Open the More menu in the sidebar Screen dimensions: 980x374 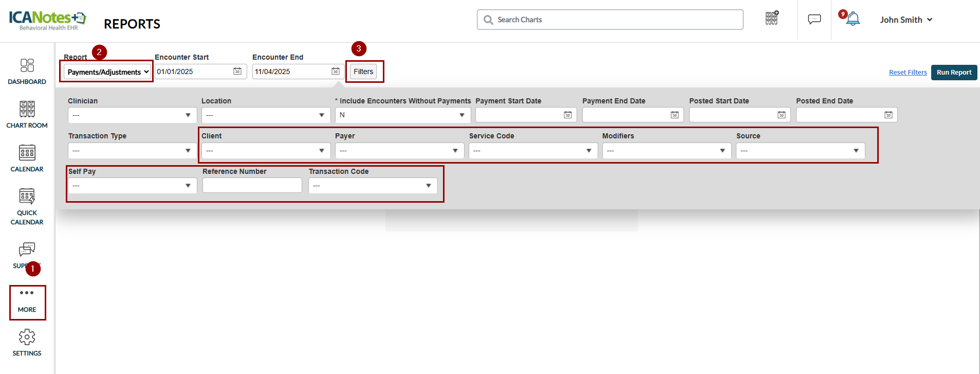click(27, 301)
